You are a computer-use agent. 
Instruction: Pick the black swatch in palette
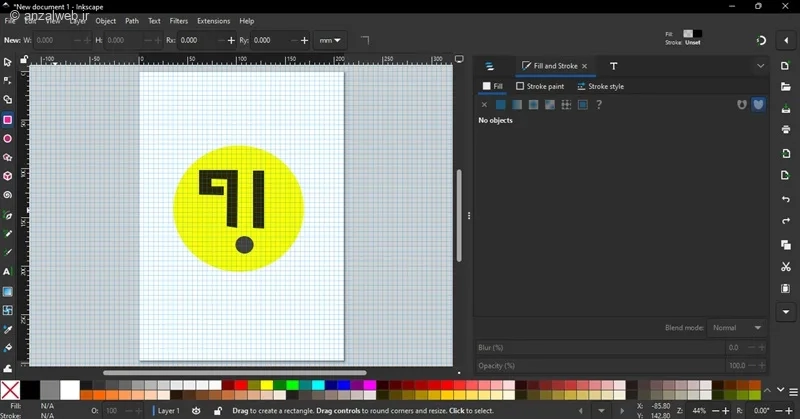(30, 390)
